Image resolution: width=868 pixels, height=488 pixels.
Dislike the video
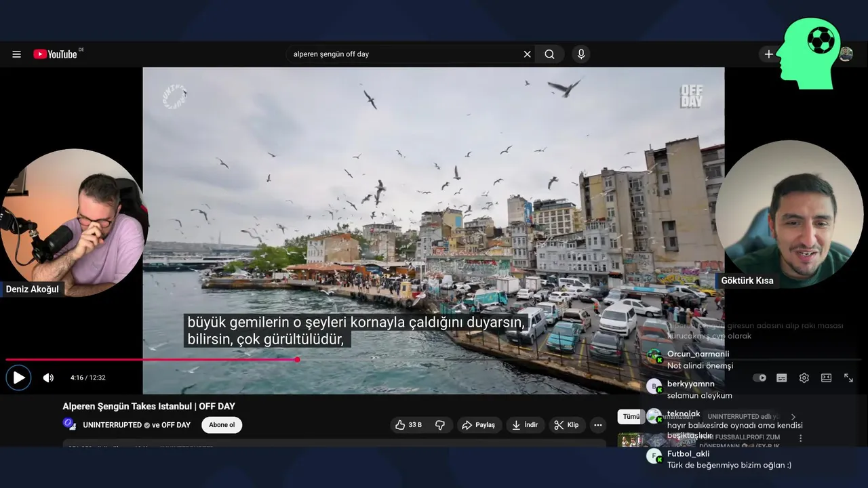pos(440,425)
